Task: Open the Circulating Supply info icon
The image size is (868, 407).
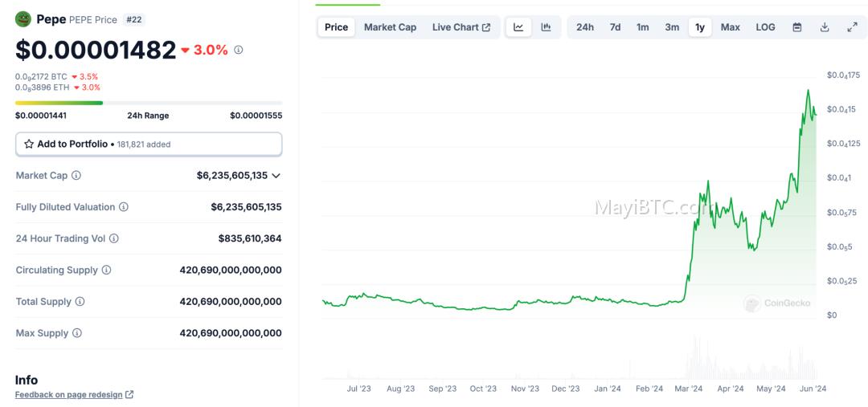Action: 106,270
